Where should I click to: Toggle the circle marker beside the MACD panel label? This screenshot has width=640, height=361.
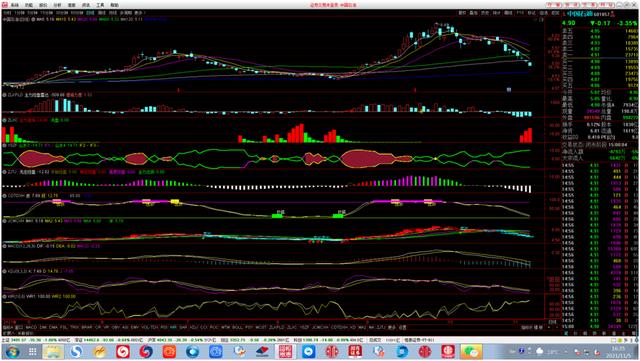[4, 246]
